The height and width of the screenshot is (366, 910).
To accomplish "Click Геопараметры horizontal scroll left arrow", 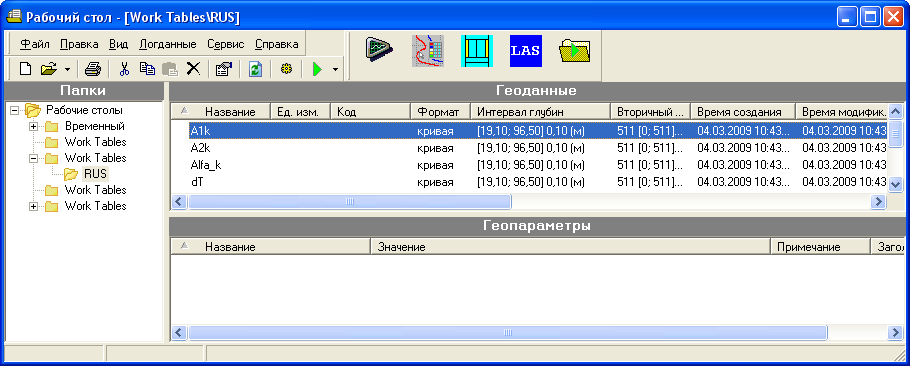I will pyautogui.click(x=179, y=332).
